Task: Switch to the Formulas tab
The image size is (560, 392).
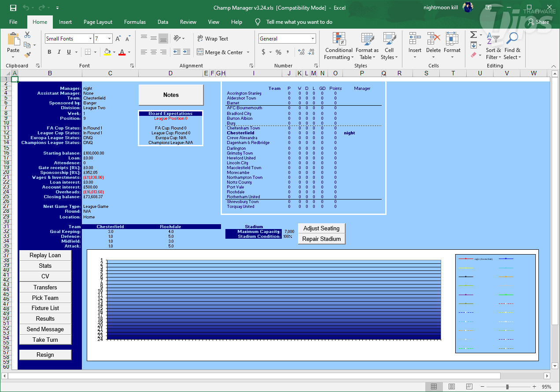Action: tap(135, 22)
